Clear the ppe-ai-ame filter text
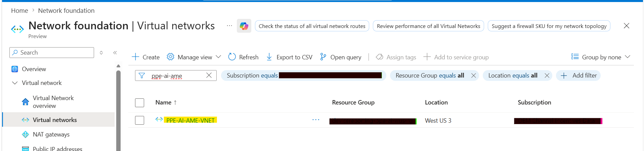 (x=209, y=75)
